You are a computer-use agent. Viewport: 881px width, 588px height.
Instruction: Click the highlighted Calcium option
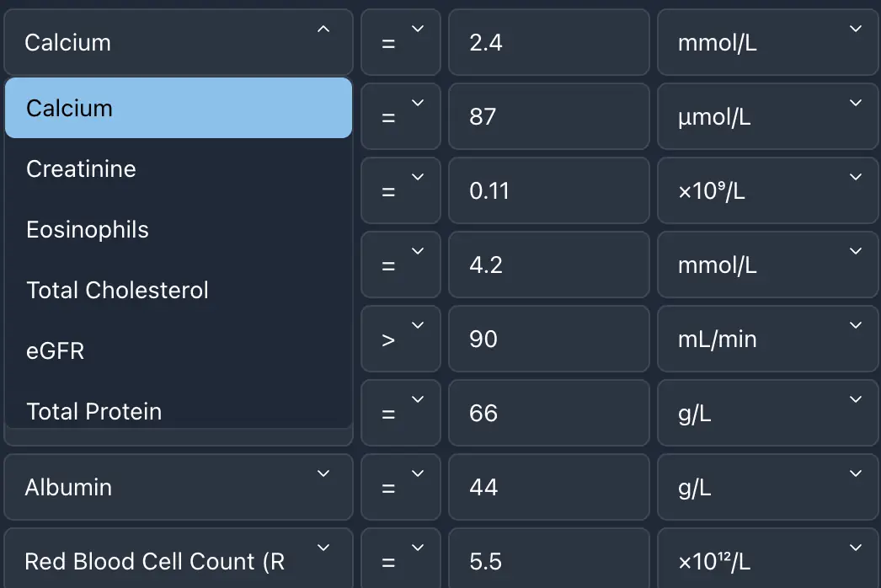pos(67,108)
